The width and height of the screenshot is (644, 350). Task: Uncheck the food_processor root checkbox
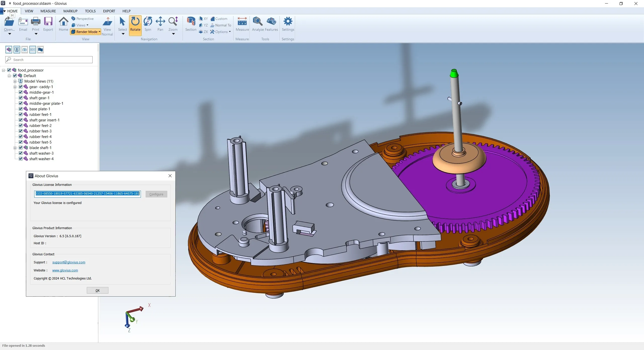[9, 70]
